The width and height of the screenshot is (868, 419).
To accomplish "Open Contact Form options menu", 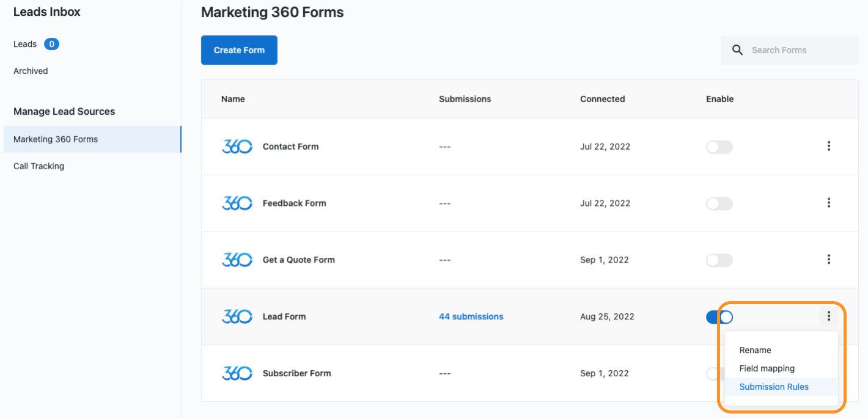I will pyautogui.click(x=828, y=146).
